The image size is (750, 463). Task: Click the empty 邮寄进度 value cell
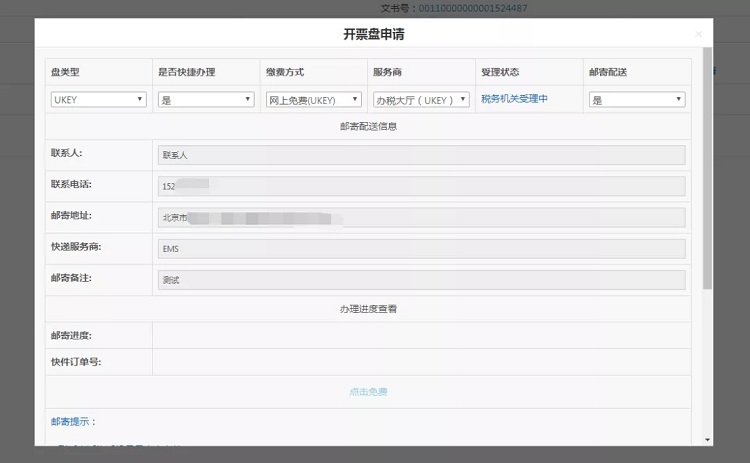coord(421,336)
